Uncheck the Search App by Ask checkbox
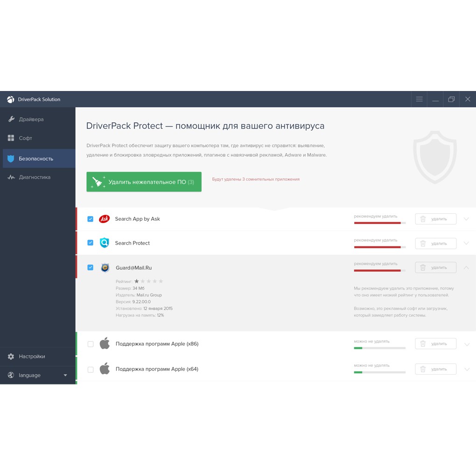Screen dimensions: 476x476 click(x=91, y=219)
